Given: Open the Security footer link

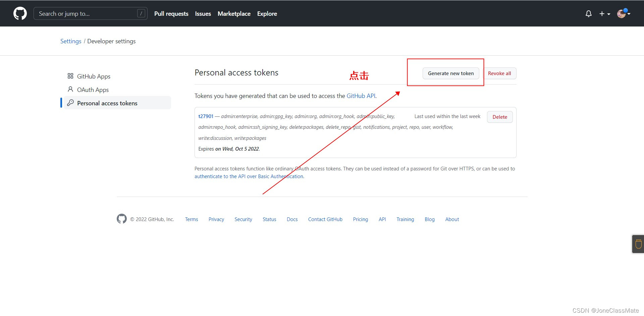Looking at the screenshot, I should point(243,219).
